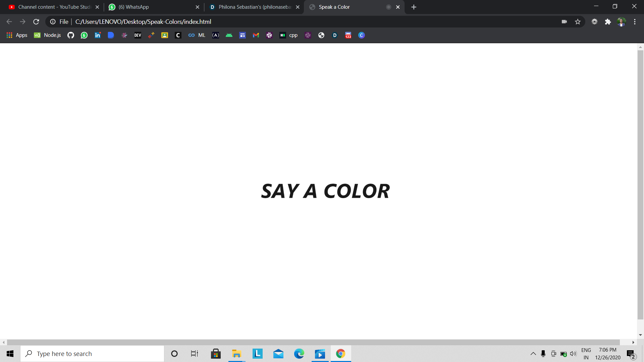The width and height of the screenshot is (644, 362).
Task: Open the ML bookmark
Action: 197,35
